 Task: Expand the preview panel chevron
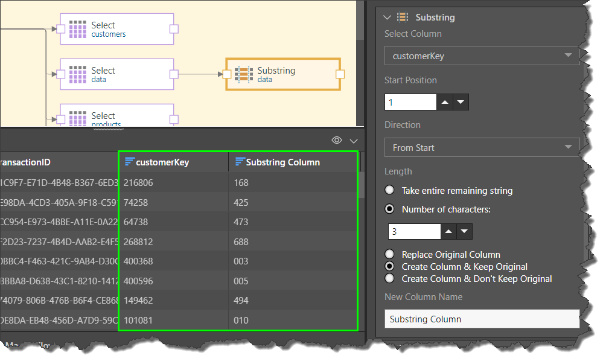pos(354,141)
